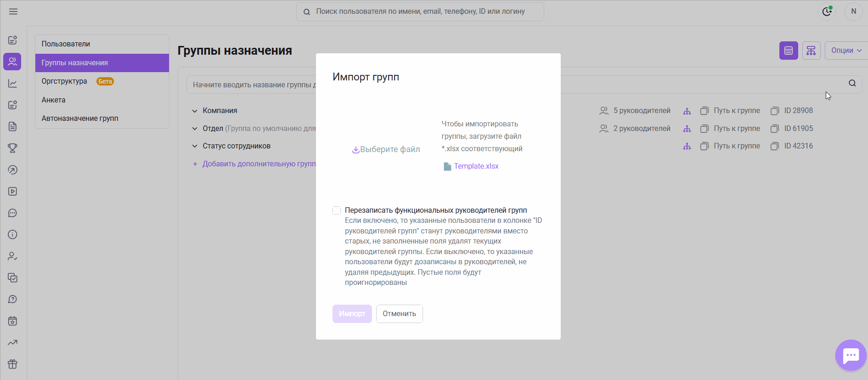
Task: Open the trophy achievements sidebar icon
Action: tap(12, 148)
